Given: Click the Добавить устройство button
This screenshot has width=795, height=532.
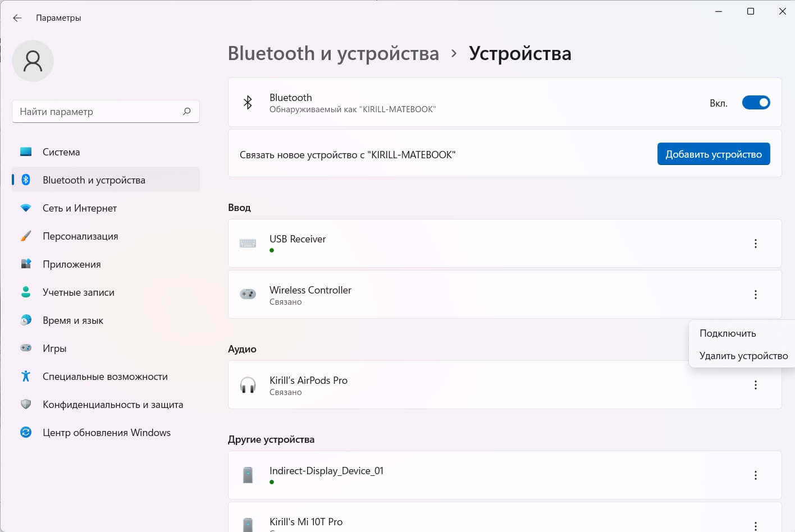Looking at the screenshot, I should pyautogui.click(x=714, y=154).
